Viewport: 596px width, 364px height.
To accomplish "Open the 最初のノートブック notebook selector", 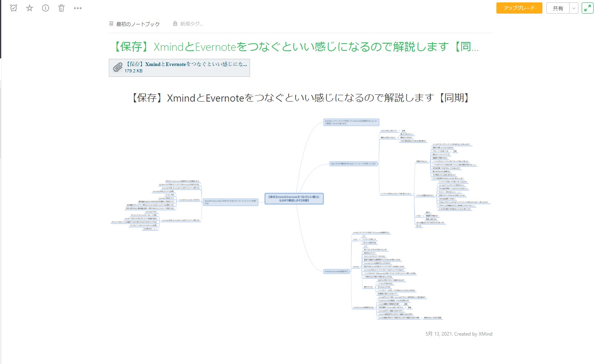I will pyautogui.click(x=138, y=24).
